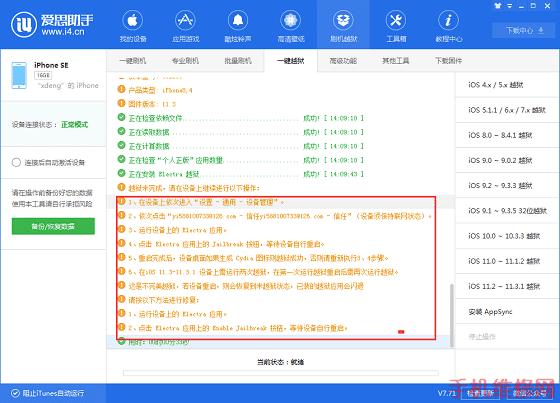Screen dimensions: 560x403
Task: Toggle 连接后自动激活设备 radio option
Action: tap(16, 163)
